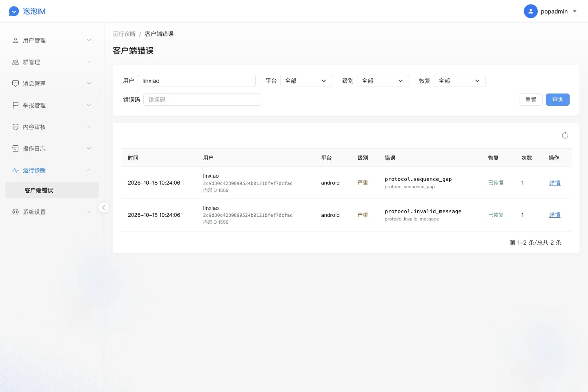Select the 客户端错误 submenu item
Viewport: 588px width, 392px height.
coord(52,190)
